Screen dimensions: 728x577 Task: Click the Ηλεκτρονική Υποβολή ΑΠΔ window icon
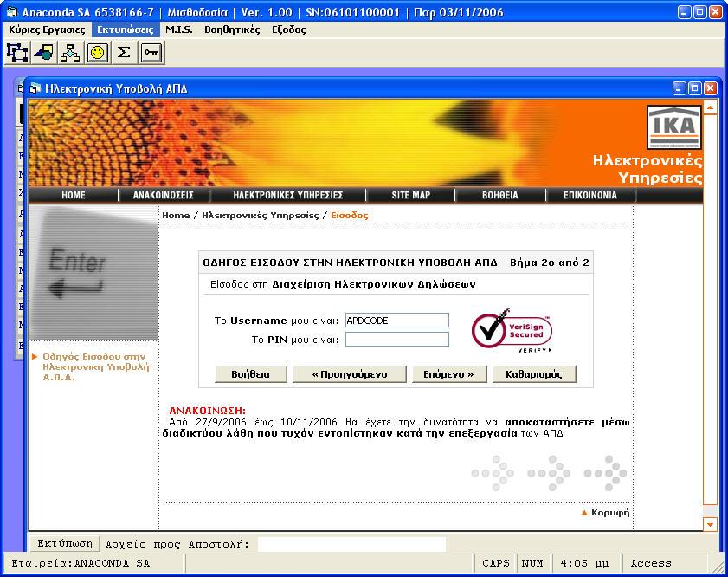coord(35,88)
